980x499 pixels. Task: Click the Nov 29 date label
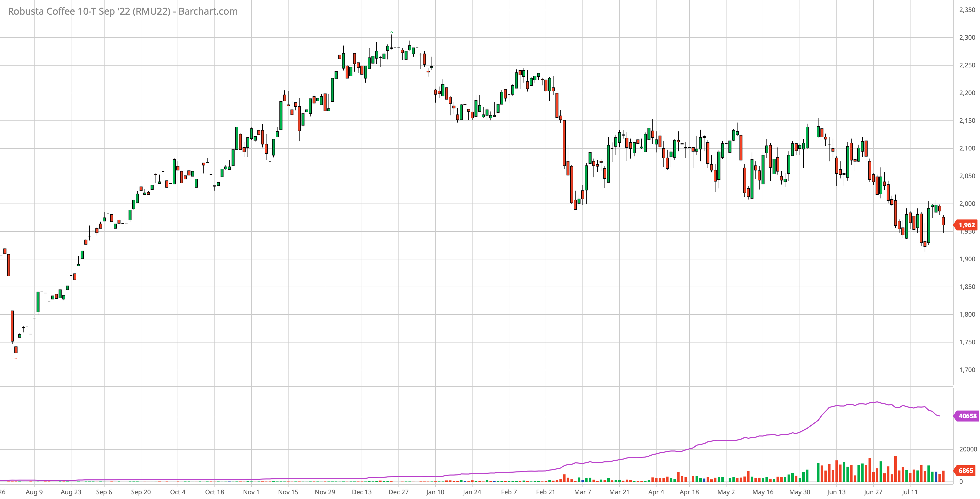click(325, 492)
